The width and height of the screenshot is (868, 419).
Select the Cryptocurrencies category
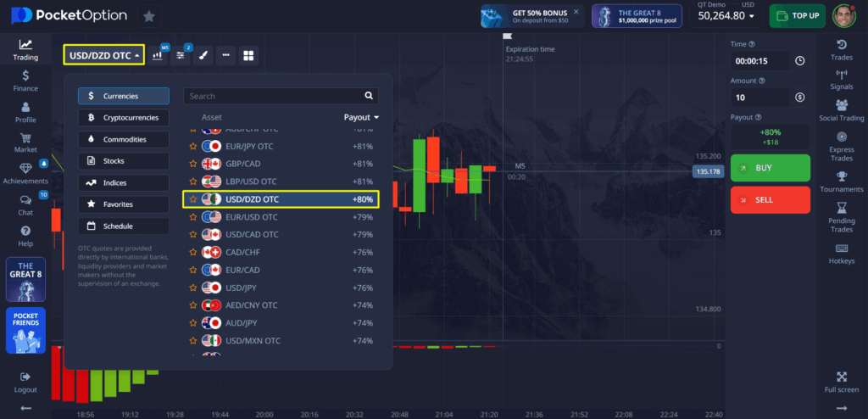pyautogui.click(x=124, y=118)
